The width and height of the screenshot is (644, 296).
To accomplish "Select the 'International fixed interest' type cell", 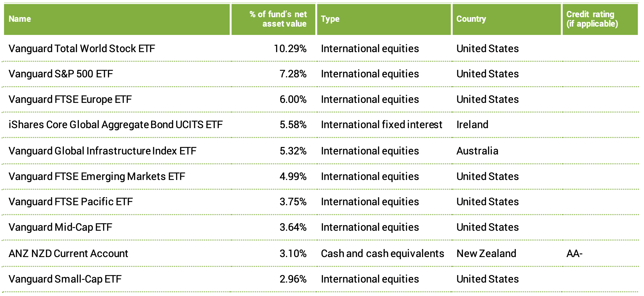I will (x=381, y=125).
